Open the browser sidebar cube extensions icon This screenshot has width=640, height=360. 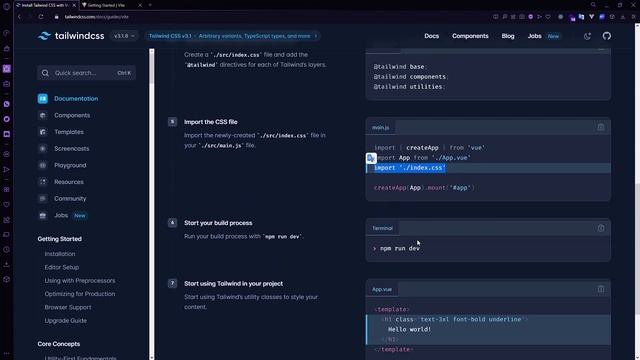coord(7,280)
